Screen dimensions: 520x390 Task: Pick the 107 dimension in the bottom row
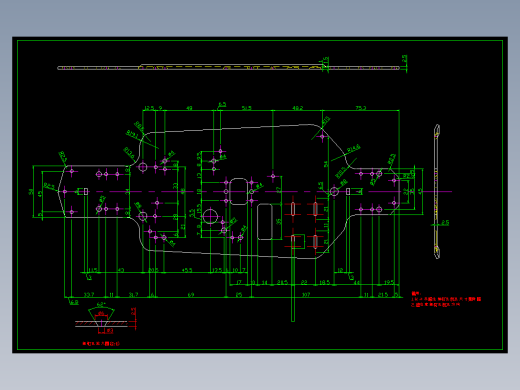[306, 295]
